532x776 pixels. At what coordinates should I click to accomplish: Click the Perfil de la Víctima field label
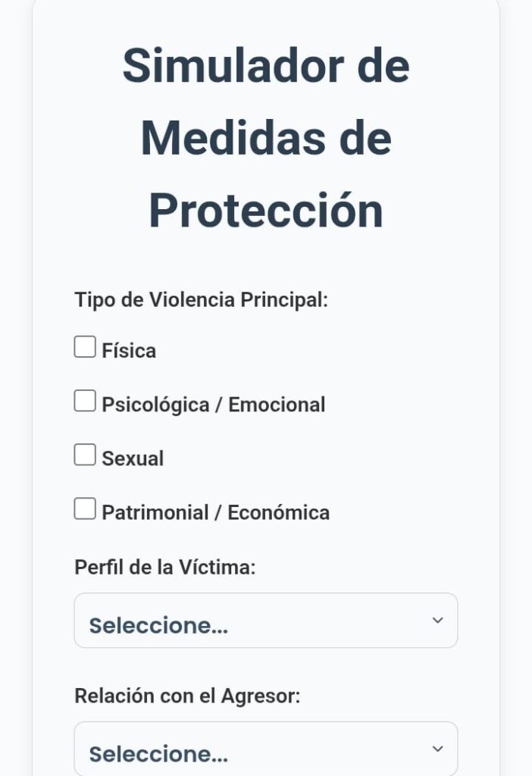tap(165, 567)
